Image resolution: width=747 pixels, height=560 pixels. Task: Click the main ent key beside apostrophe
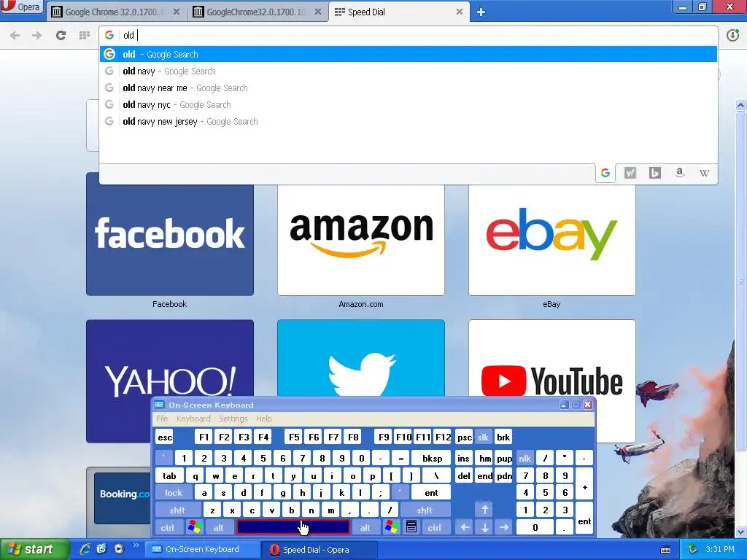click(x=431, y=493)
